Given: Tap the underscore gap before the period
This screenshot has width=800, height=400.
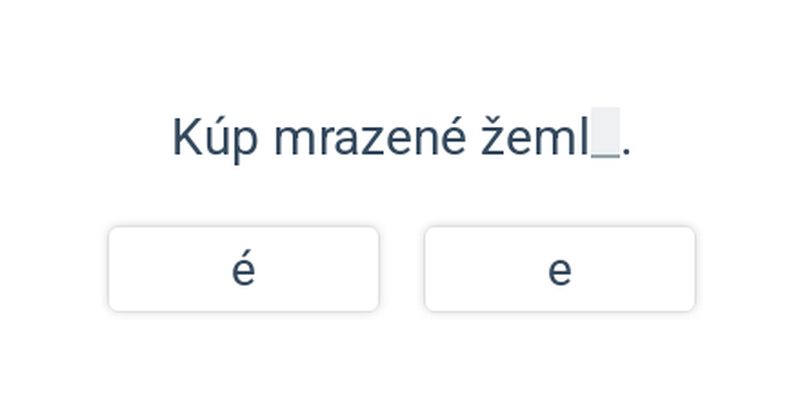Looking at the screenshot, I should 605,136.
